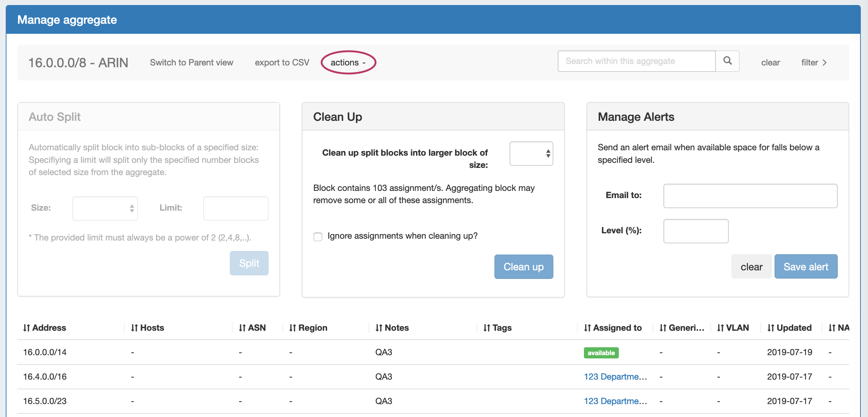868x417 pixels.
Task: Sort by ASN column arrows
Action: pos(242,328)
